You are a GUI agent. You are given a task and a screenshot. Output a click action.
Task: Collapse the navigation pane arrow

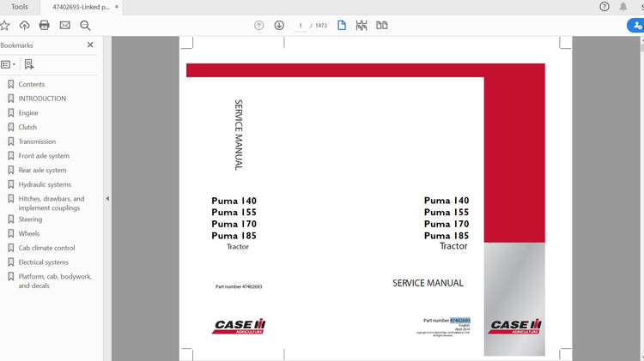coord(107,199)
